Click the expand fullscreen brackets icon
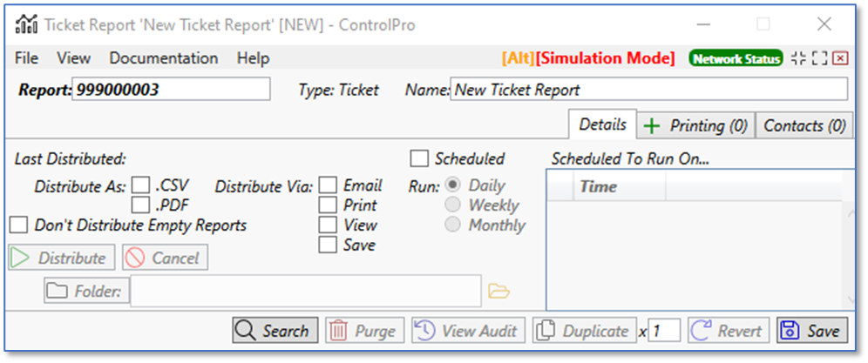 (x=818, y=58)
